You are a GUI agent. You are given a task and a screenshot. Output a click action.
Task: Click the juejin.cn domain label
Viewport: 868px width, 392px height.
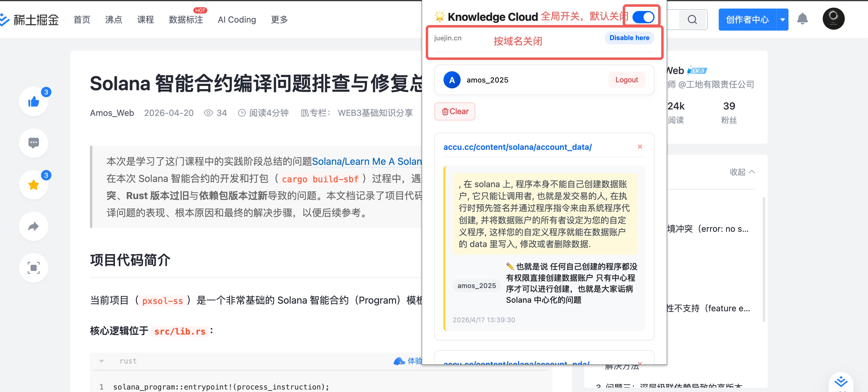pos(447,38)
